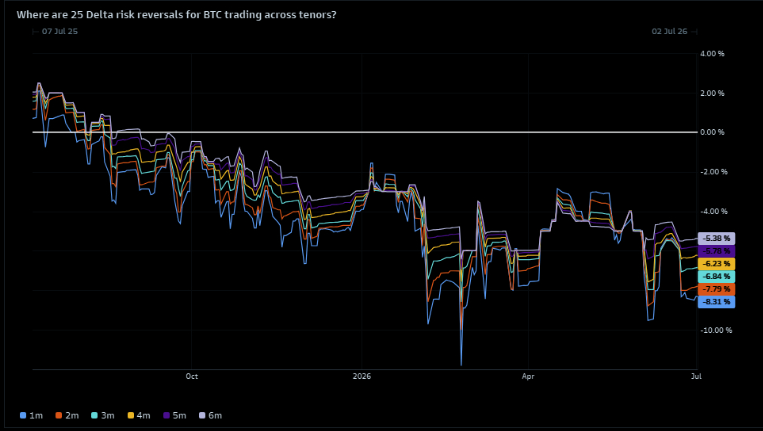Click the -7.79 % value label
The width and height of the screenshot is (763, 431).
[x=716, y=289]
